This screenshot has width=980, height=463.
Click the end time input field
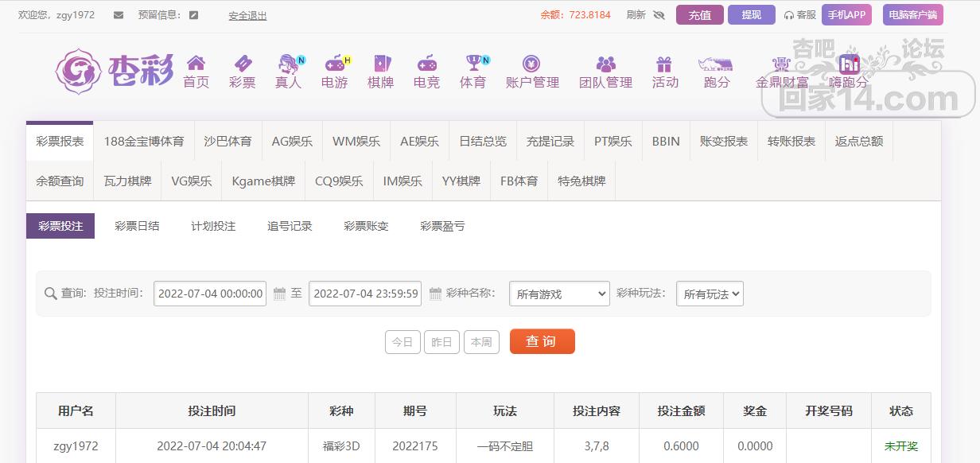coord(365,294)
